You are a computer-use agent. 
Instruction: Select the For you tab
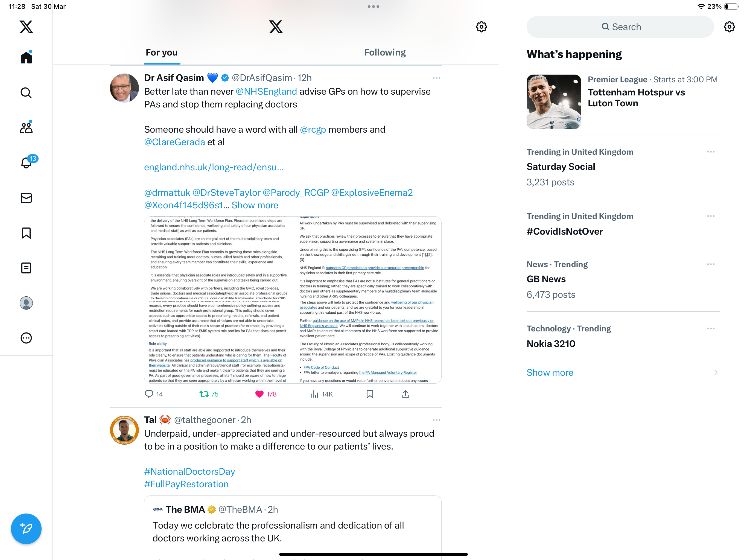tap(162, 52)
